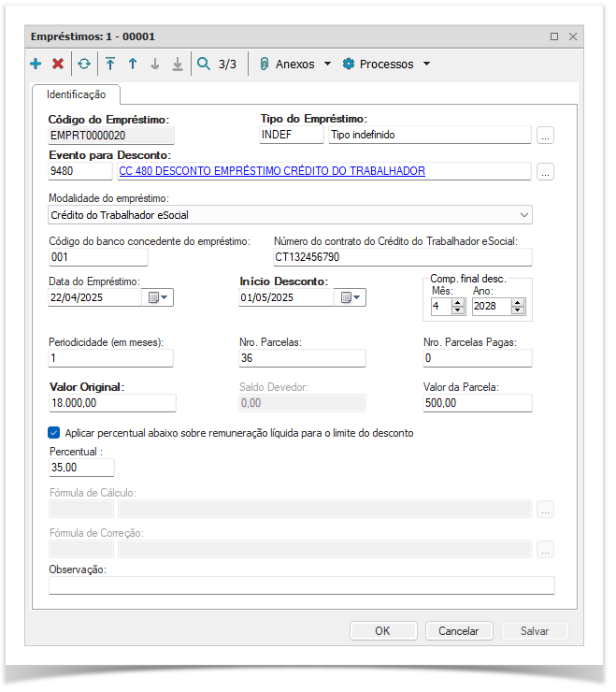Click the Cancelar button
The width and height of the screenshot is (616, 692).
click(458, 631)
